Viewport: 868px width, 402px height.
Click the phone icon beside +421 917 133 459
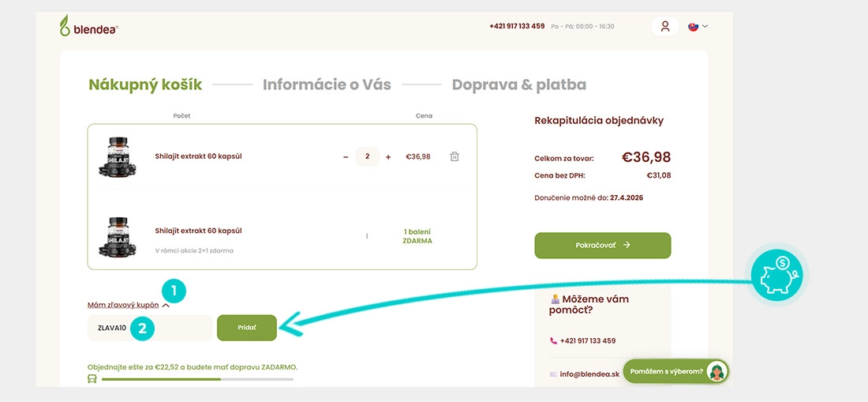[x=554, y=341]
